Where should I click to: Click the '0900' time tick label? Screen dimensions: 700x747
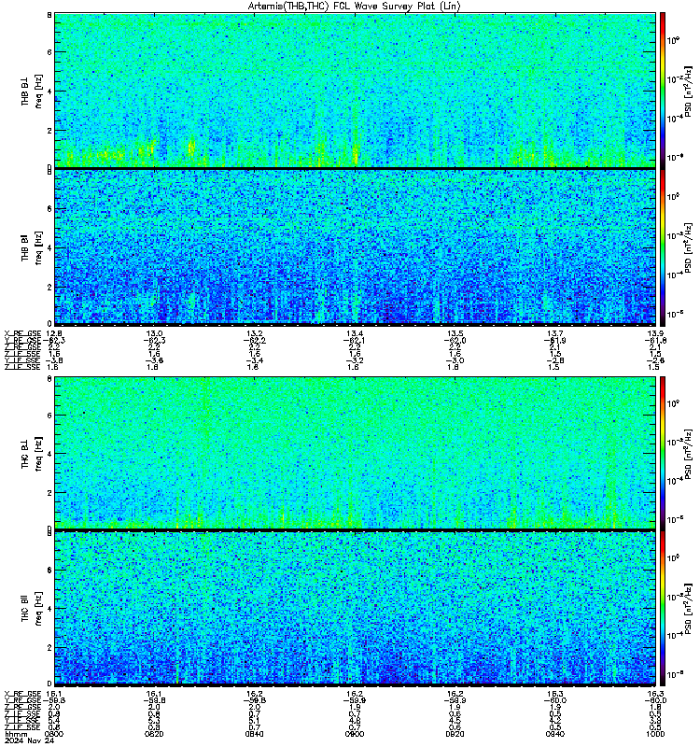355,734
